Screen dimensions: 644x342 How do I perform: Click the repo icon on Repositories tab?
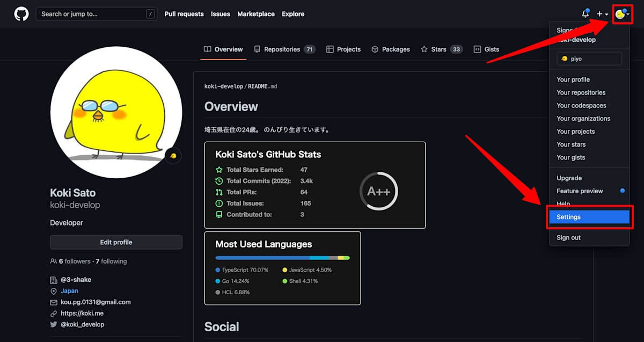pos(258,49)
